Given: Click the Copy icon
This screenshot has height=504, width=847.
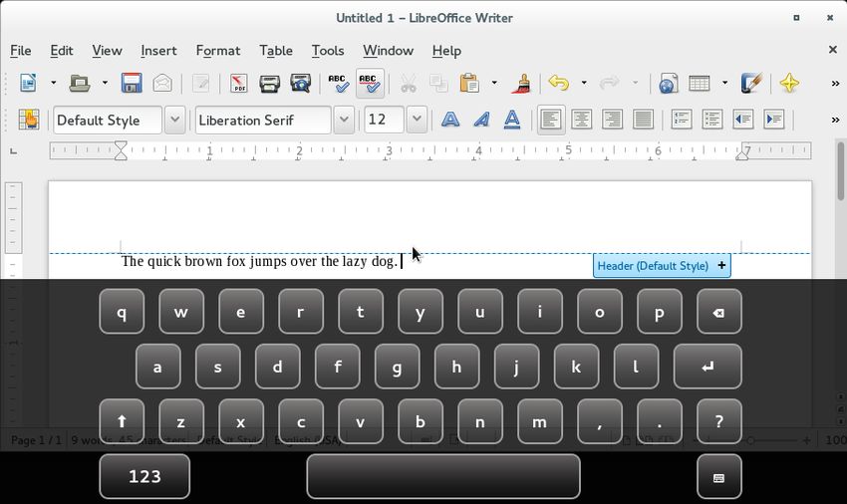Looking at the screenshot, I should 438,84.
